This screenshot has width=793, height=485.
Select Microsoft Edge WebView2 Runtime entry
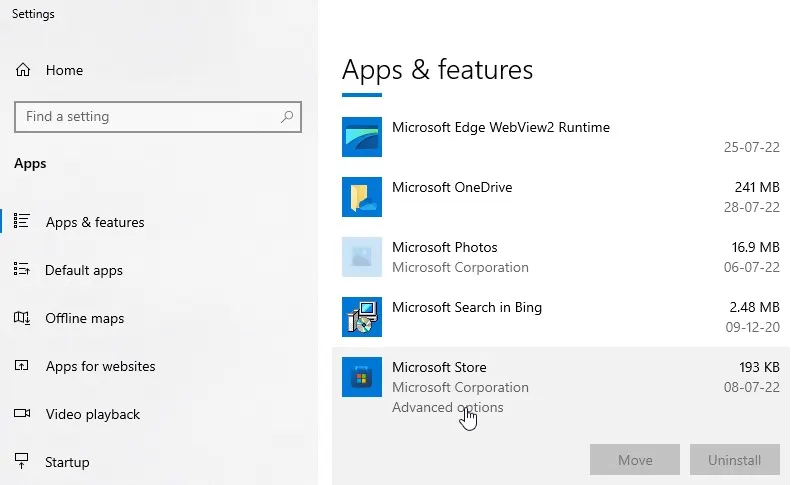(560, 137)
